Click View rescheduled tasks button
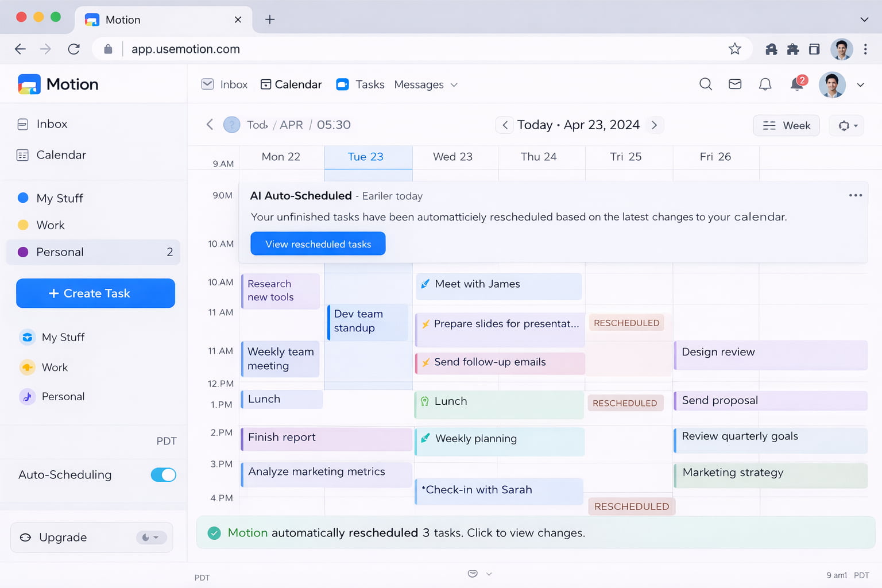The width and height of the screenshot is (882, 588). click(318, 244)
